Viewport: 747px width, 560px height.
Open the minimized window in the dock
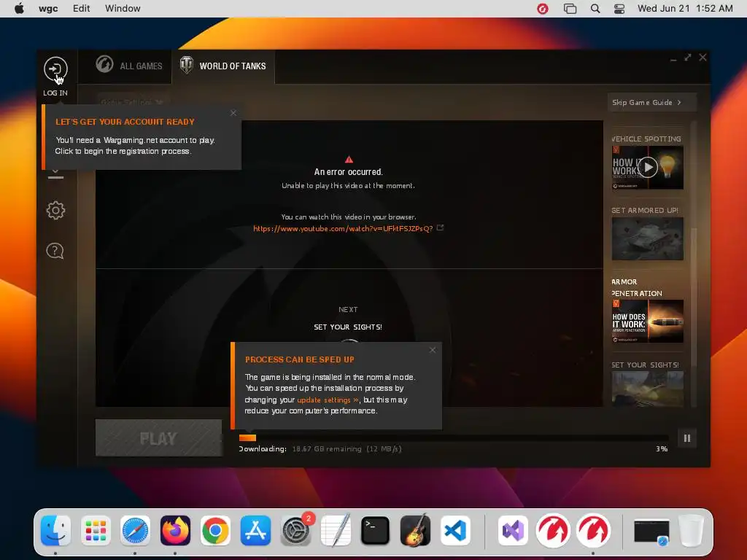tap(651, 532)
